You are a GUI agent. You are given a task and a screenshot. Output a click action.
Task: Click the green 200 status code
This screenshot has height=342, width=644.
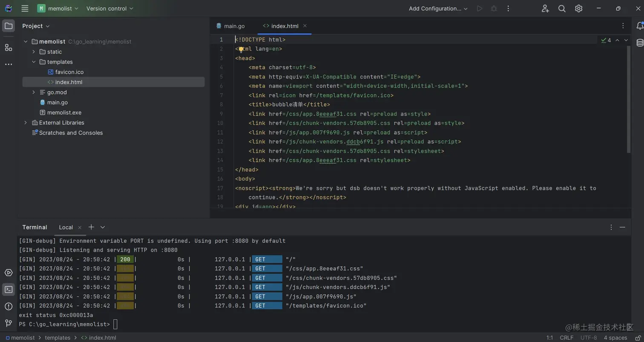click(125, 259)
